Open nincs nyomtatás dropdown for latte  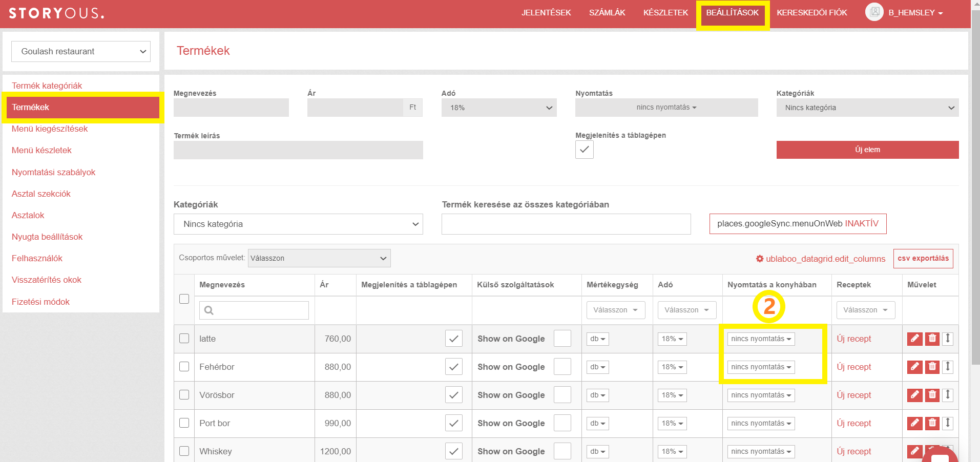click(761, 339)
